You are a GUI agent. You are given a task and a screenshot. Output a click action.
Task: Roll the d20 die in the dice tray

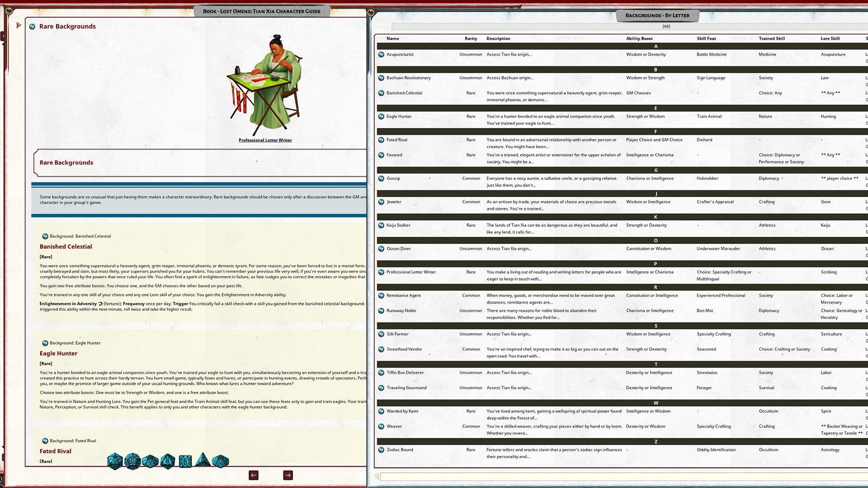pos(115,461)
